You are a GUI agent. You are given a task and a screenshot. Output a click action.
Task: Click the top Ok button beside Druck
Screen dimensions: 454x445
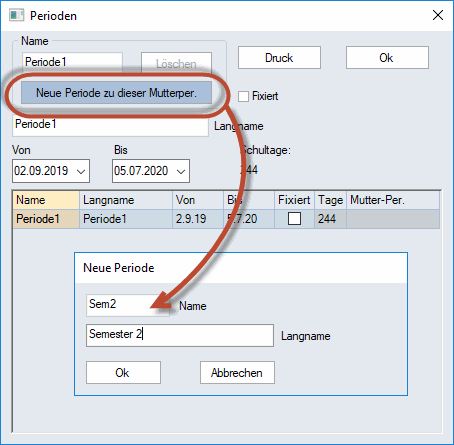(x=387, y=58)
